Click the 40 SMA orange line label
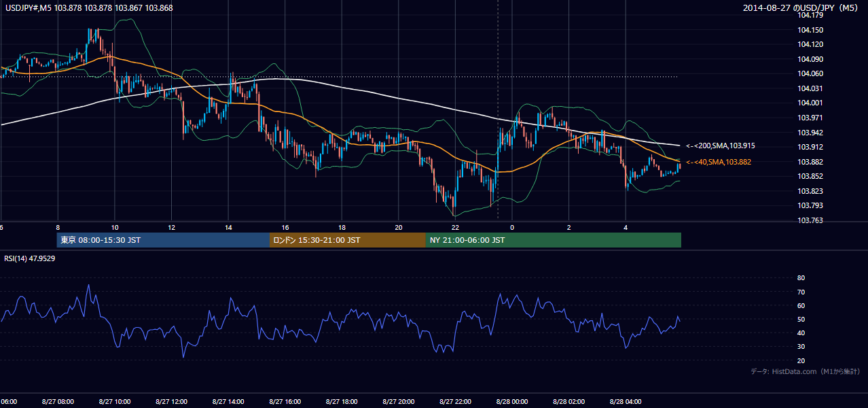 pyautogui.click(x=719, y=162)
